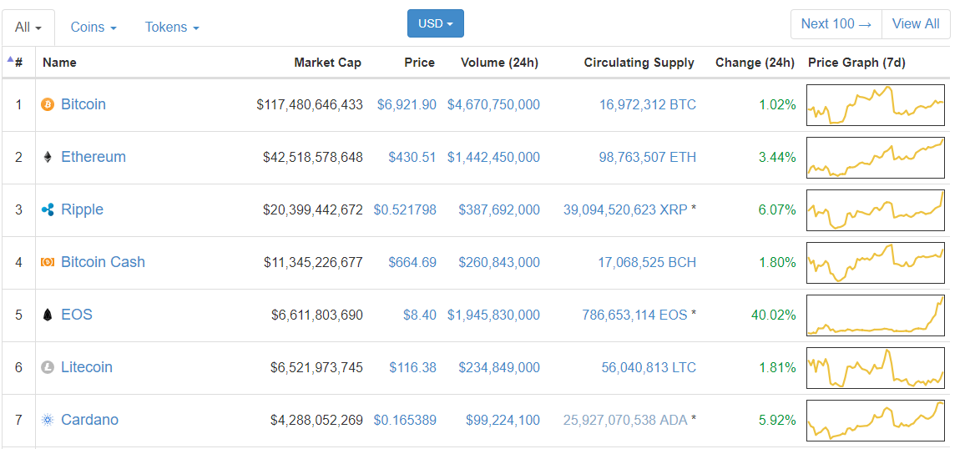980x449 pixels.
Task: Open Bitcoin Cash 7-day price graph
Action: (x=875, y=262)
